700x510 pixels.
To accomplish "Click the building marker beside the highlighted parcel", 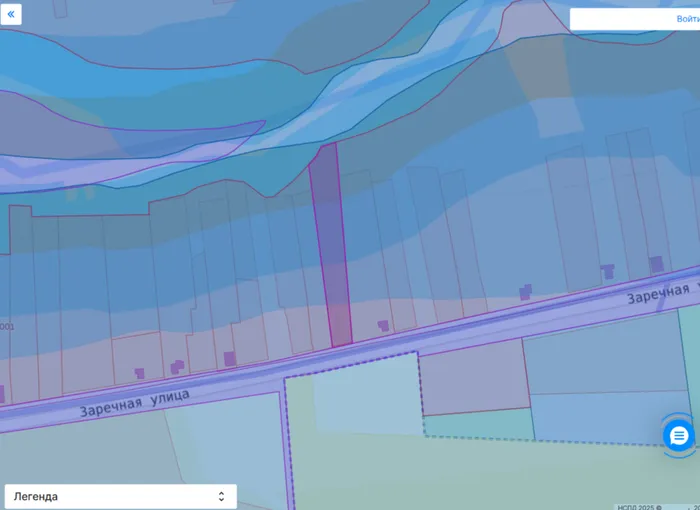I will tap(383, 325).
